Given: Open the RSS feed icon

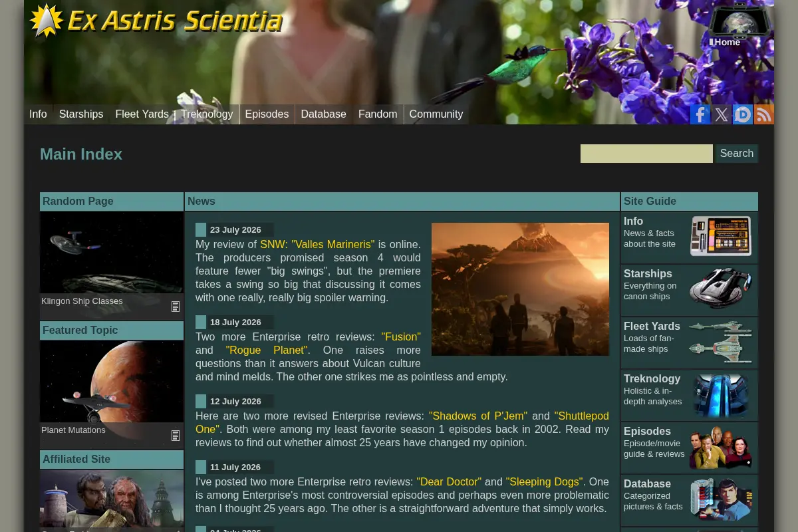Looking at the screenshot, I should coord(764,114).
